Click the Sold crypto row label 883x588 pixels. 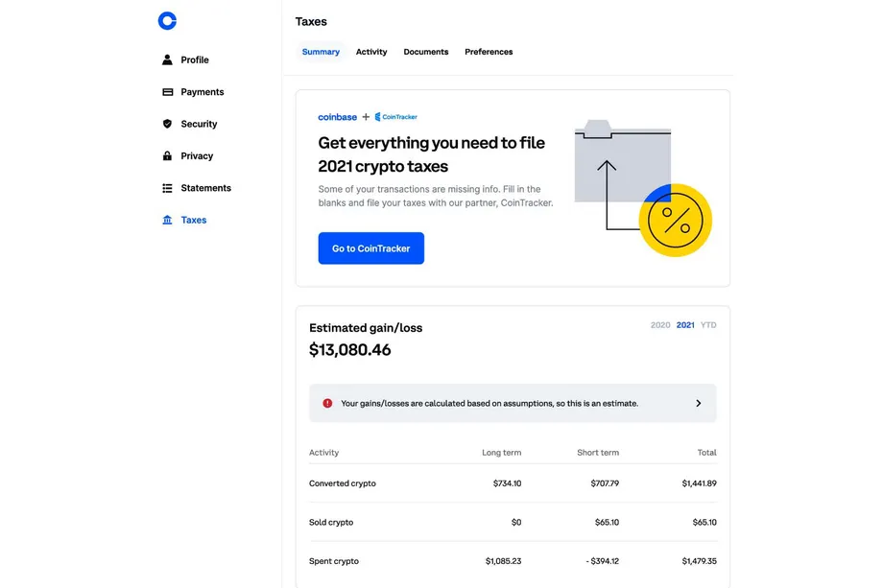coord(331,522)
